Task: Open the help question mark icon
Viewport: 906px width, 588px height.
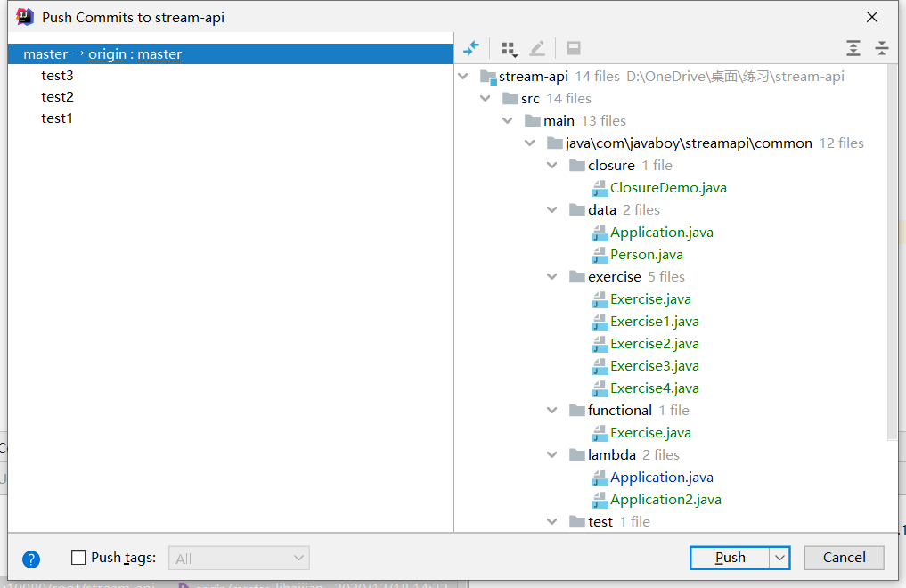Action: pyautogui.click(x=31, y=559)
